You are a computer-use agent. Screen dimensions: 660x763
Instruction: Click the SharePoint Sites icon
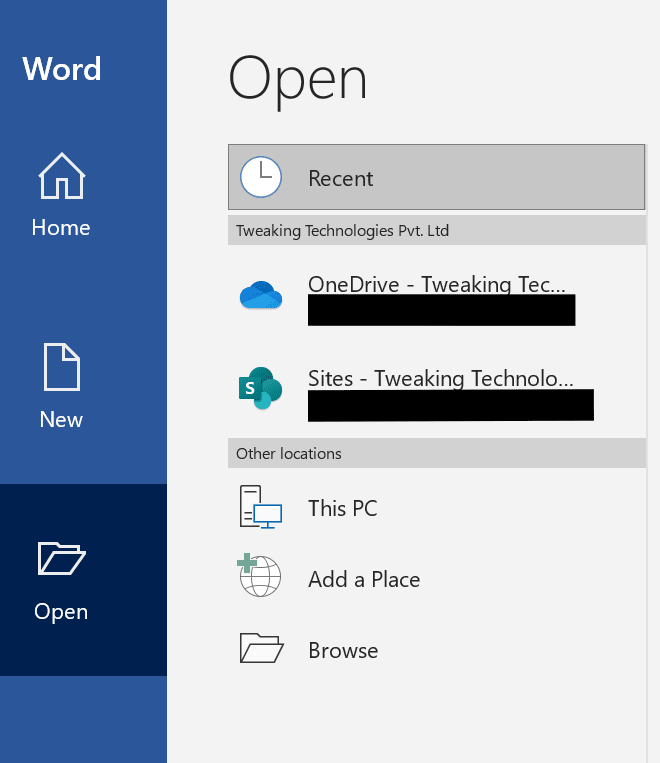260,388
